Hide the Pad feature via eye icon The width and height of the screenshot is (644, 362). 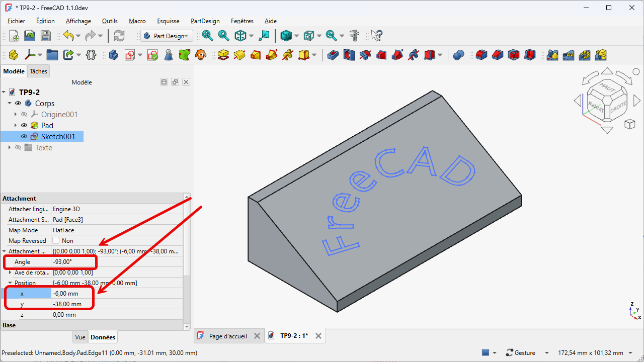pos(24,126)
